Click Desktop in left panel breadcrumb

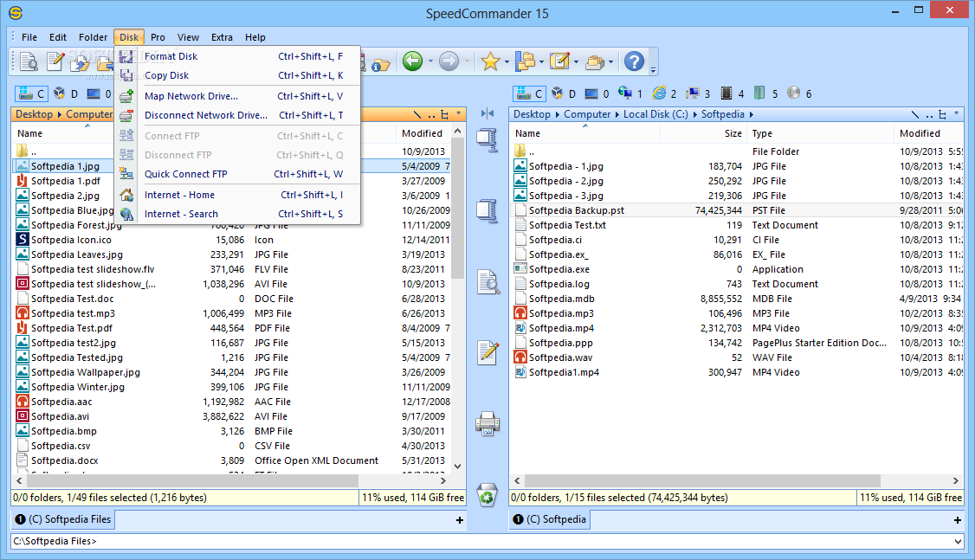pos(34,114)
